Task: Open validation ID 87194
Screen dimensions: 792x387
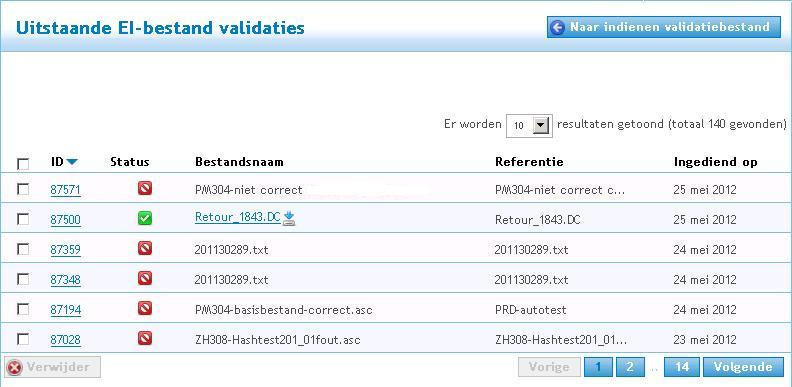Action: [66, 309]
